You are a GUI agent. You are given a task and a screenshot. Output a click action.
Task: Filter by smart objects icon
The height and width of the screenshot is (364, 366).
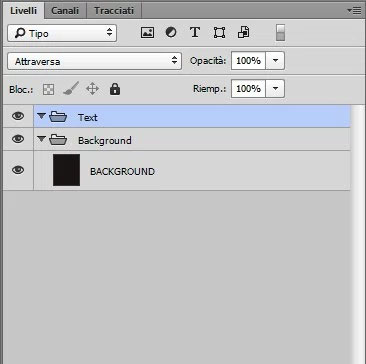point(244,33)
